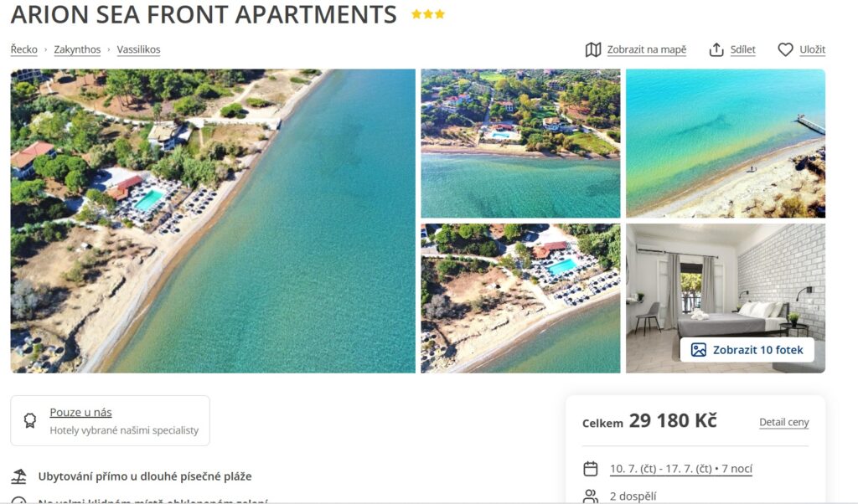Image resolution: width=858 pixels, height=504 pixels.
Task: Click the people icon next to 2 dospělí
Action: click(591, 496)
